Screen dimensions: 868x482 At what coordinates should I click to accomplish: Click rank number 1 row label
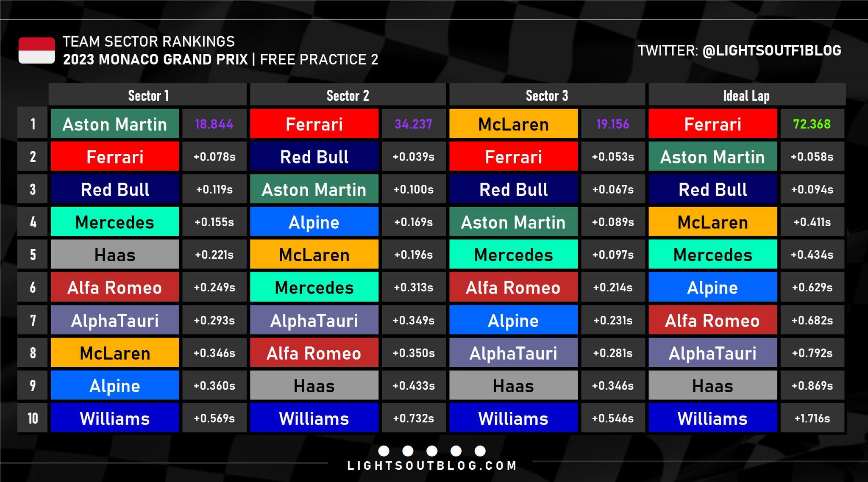click(33, 124)
